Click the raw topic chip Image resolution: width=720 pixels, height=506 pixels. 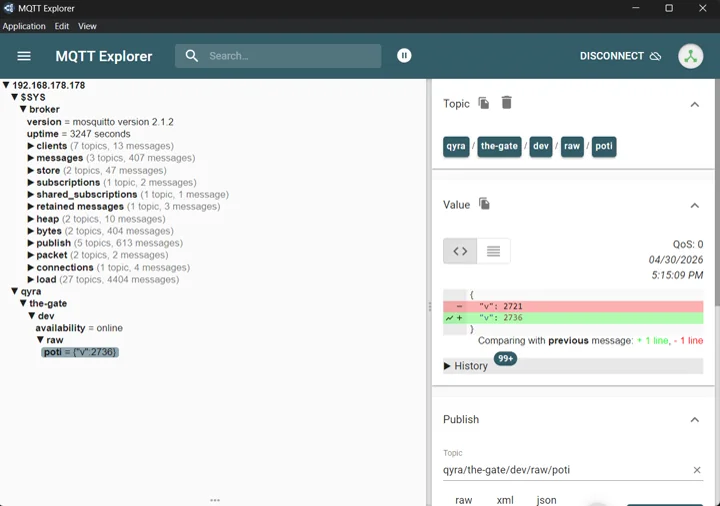tap(572, 146)
